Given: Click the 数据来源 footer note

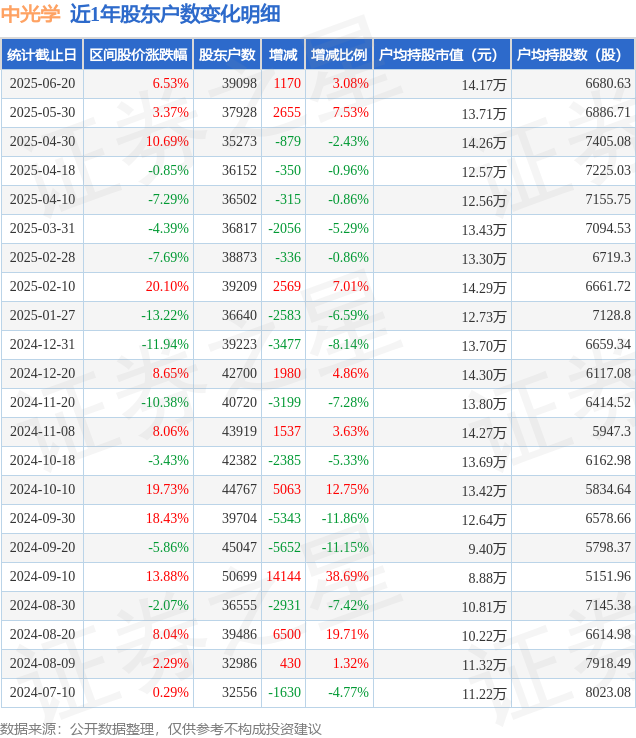Looking at the screenshot, I should point(161,729).
